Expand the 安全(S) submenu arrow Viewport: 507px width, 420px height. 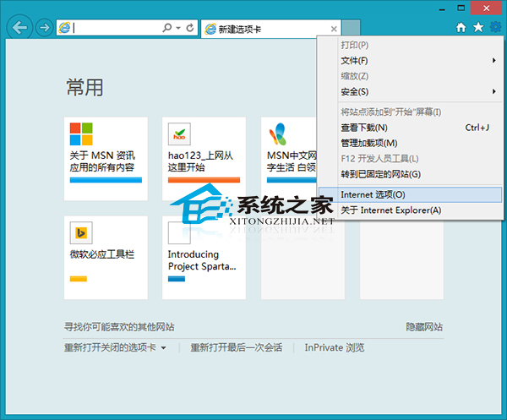pos(494,91)
